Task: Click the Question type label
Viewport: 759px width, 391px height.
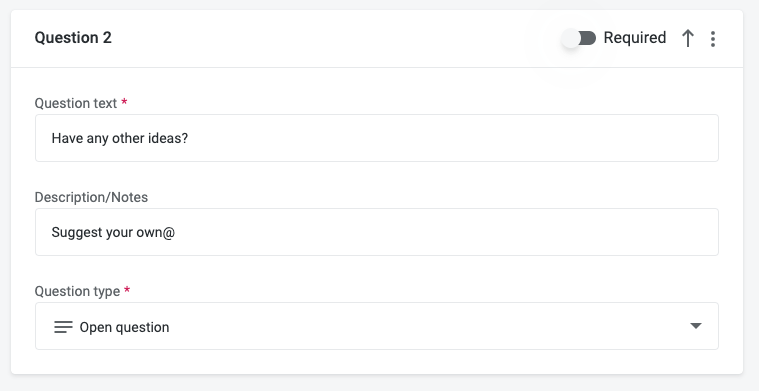Action: point(77,291)
